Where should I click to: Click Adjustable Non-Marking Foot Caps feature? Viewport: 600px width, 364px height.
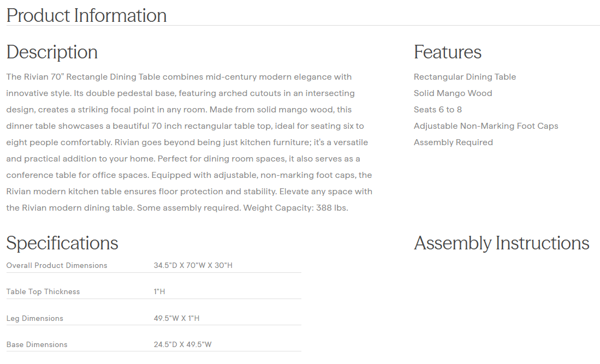tap(486, 126)
